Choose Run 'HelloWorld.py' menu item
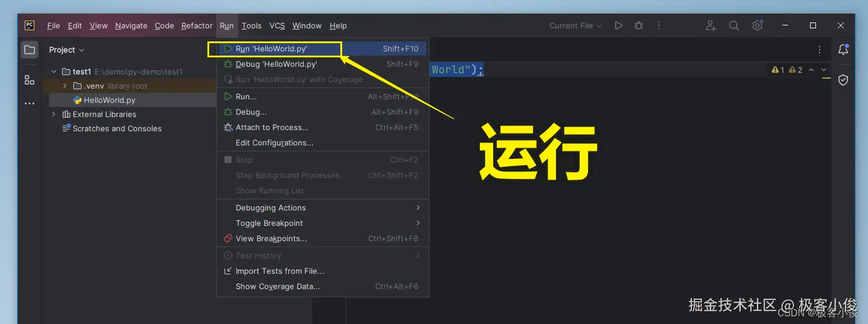The width and height of the screenshot is (868, 324). tap(322, 48)
